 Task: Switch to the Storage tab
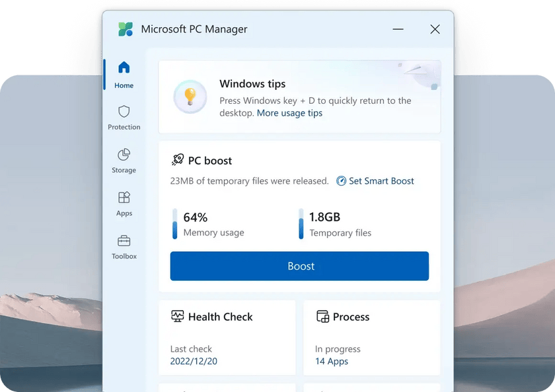tap(123, 160)
